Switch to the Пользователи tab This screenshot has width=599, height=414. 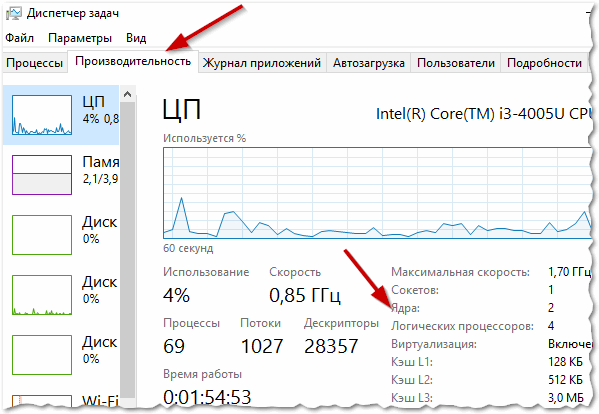[x=456, y=63]
